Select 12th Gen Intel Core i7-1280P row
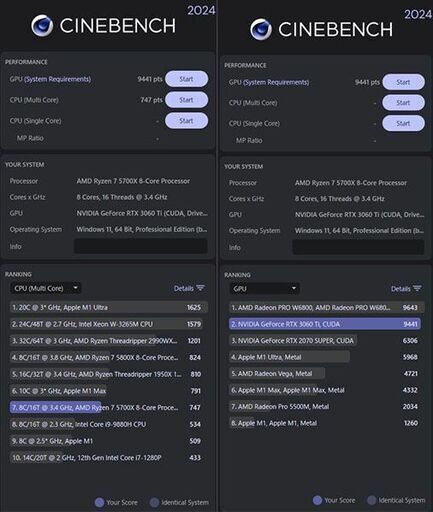Image resolution: width=433 pixels, height=512 pixels. pyautogui.click(x=109, y=457)
